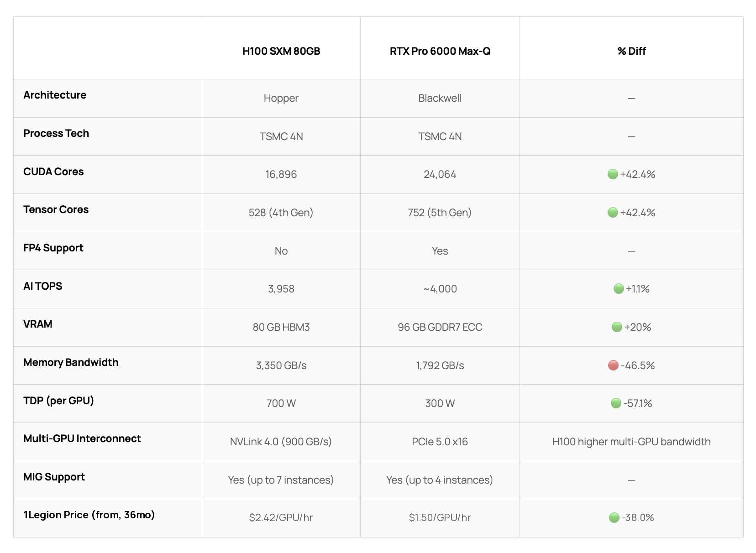Click the Memory Bandwidth row label
Image resolution: width=756 pixels, height=553 pixels.
(71, 362)
